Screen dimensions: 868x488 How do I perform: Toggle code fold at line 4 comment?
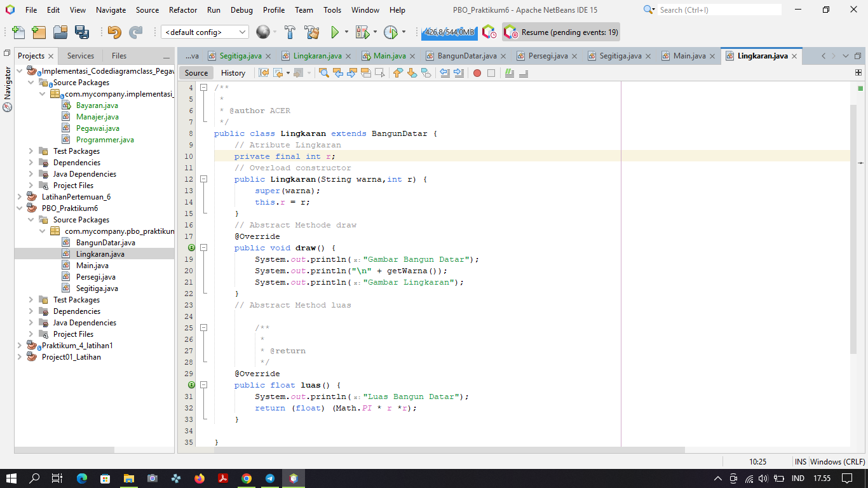click(203, 88)
